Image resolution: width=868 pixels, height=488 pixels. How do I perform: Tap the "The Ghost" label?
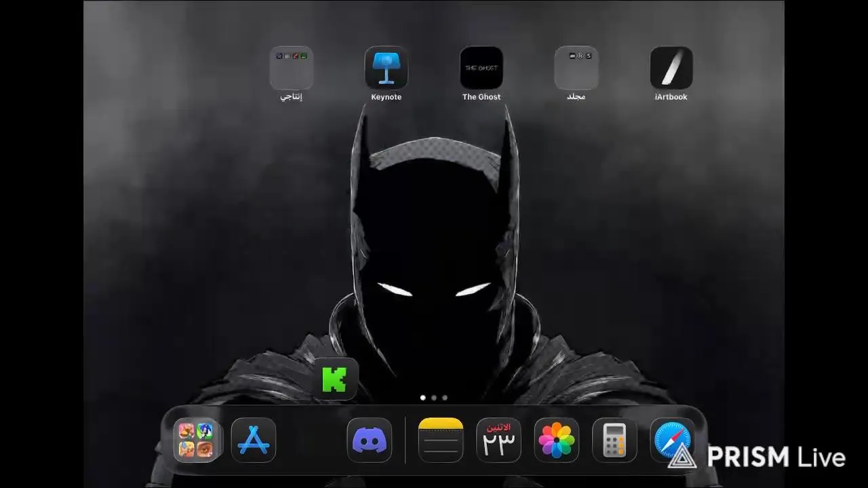click(481, 97)
